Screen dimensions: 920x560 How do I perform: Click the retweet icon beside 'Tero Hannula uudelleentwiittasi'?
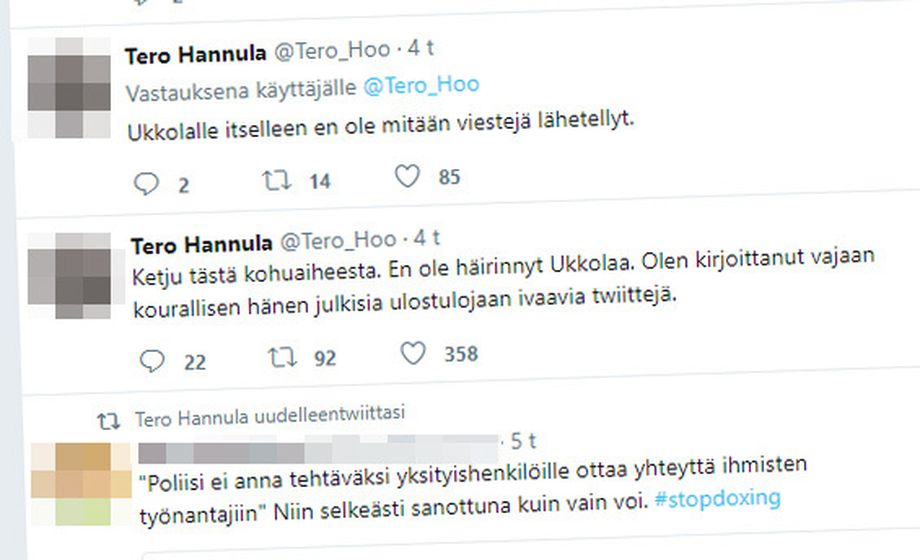tap(109, 421)
